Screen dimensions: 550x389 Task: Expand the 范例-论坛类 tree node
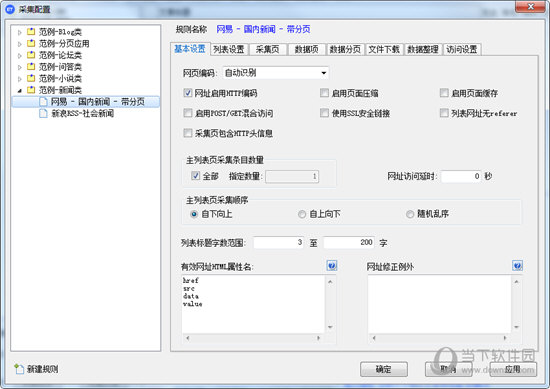20,55
